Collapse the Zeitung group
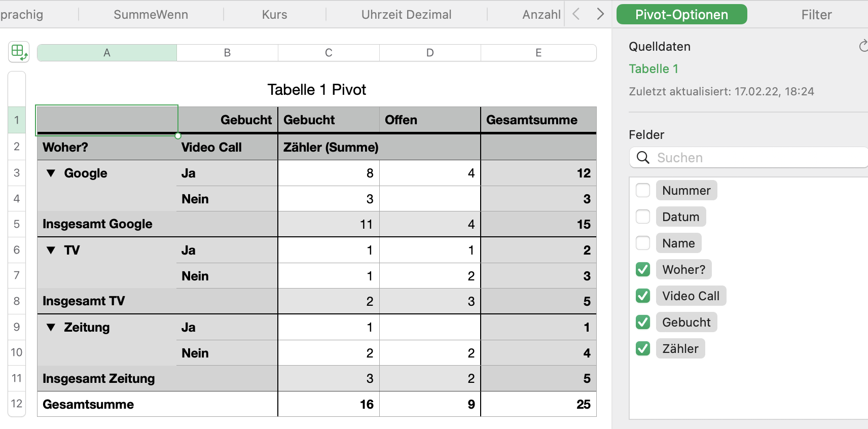The height and width of the screenshot is (429, 868). tap(51, 328)
